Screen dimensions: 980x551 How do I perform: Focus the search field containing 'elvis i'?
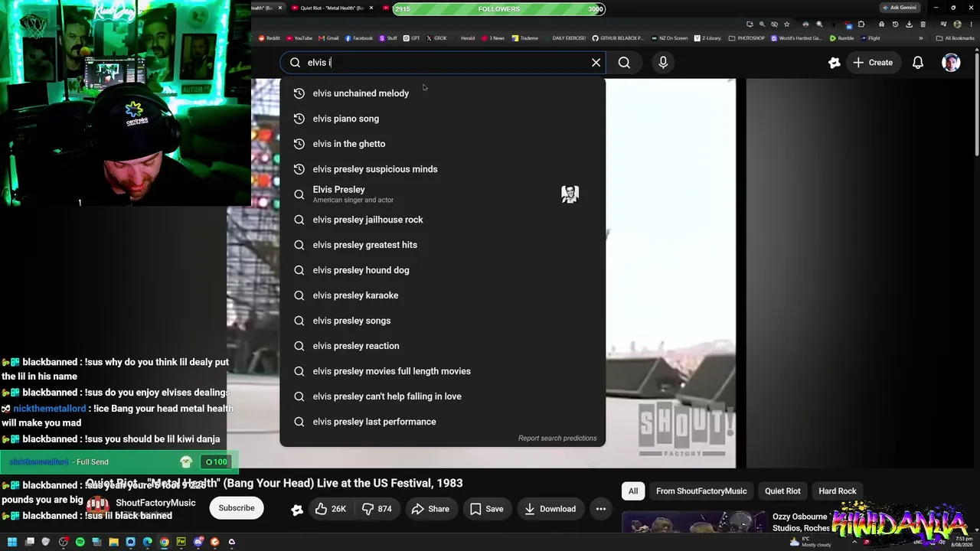tap(443, 63)
